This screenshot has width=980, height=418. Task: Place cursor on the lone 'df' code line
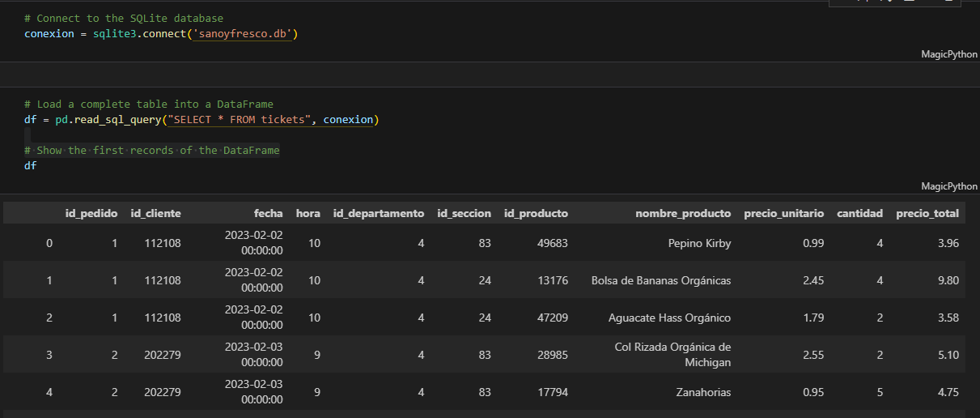point(31,166)
